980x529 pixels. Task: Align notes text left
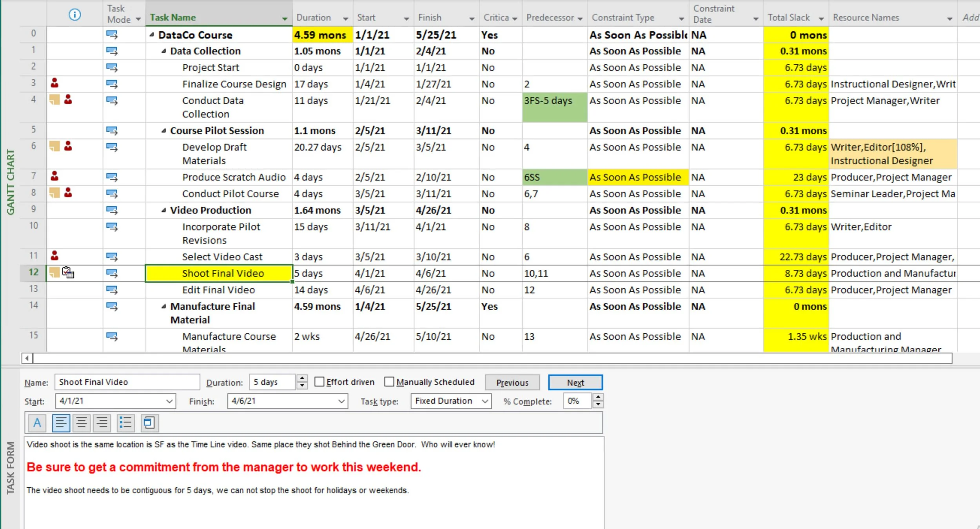(61, 423)
